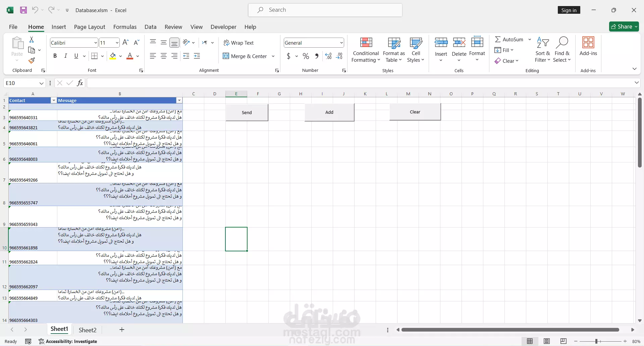Click the Clear button on the sheet
644x346 pixels.
pos(415,112)
